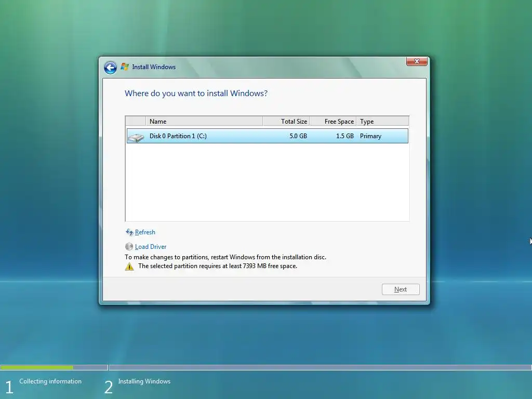Click the 'requires at least 7393 MB' warning text
This screenshot has height=399, width=532.
click(x=218, y=266)
